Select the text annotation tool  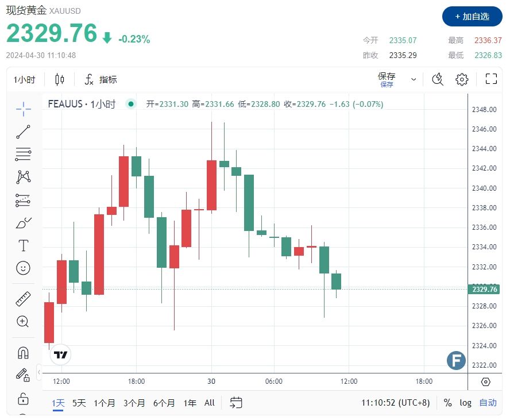click(x=24, y=246)
